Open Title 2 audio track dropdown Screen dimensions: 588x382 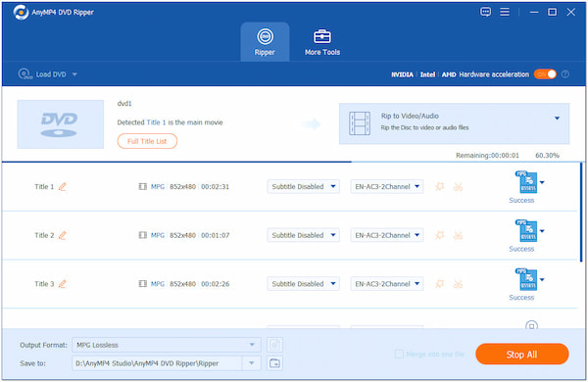[387, 235]
